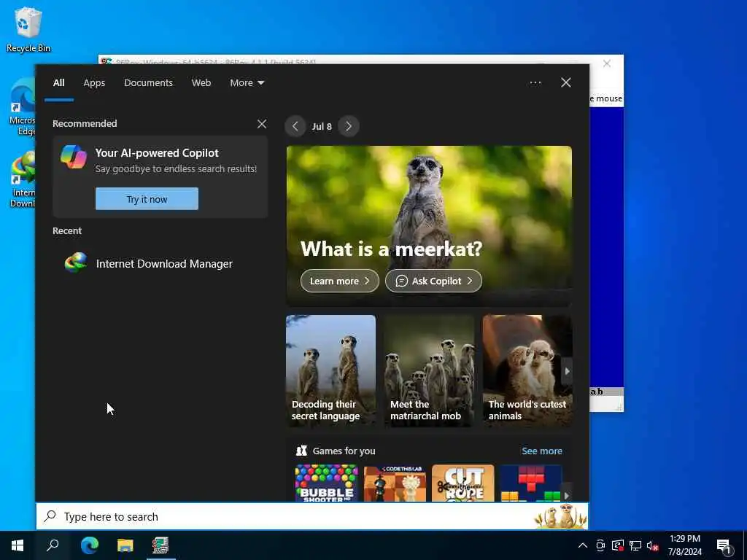The image size is (747, 560).
Task: Click the Meet Now tray icon
Action: pos(600,545)
